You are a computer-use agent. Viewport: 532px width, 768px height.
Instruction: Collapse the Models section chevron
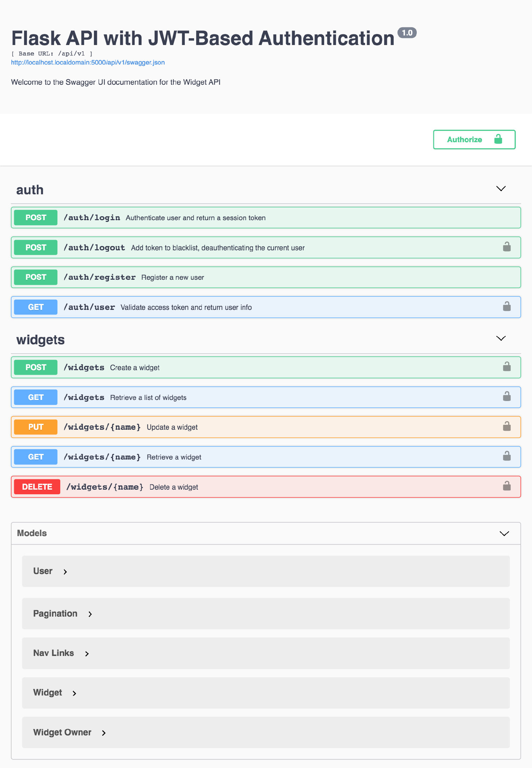coord(504,534)
